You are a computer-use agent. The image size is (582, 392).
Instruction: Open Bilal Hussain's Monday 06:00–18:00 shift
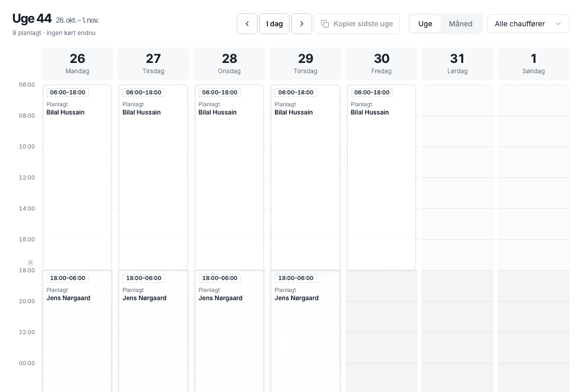[77, 177]
